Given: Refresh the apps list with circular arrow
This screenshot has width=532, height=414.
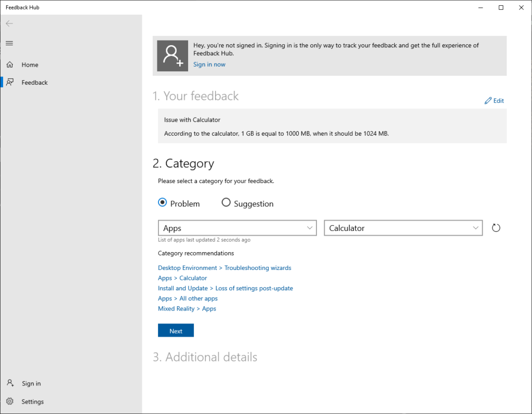Looking at the screenshot, I should point(496,228).
